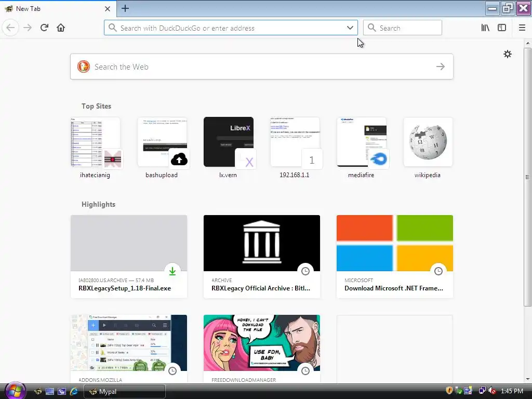Click the Top Sites section heading
532x399 pixels.
coord(96,106)
